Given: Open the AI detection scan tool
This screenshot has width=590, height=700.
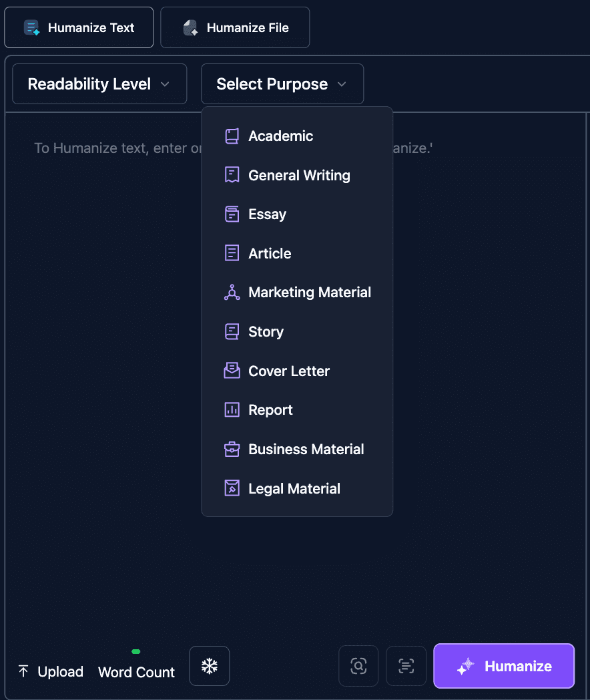Looking at the screenshot, I should [x=358, y=666].
